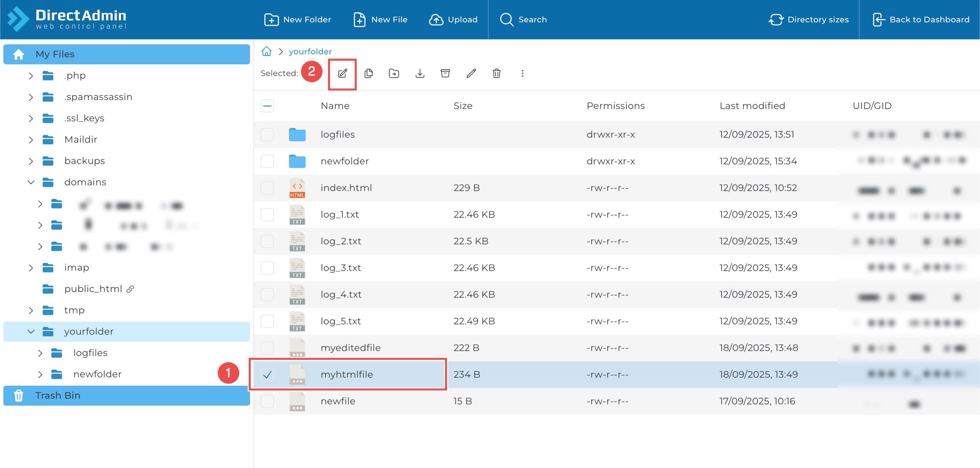Toggle the select-all header checkbox
The height and width of the screenshot is (468, 980).
point(267,106)
